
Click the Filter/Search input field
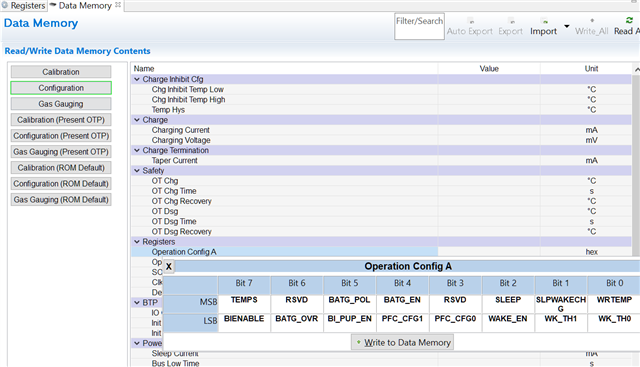click(419, 27)
